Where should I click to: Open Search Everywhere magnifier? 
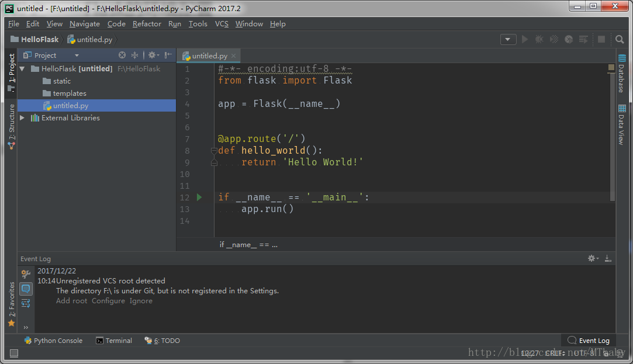click(620, 39)
